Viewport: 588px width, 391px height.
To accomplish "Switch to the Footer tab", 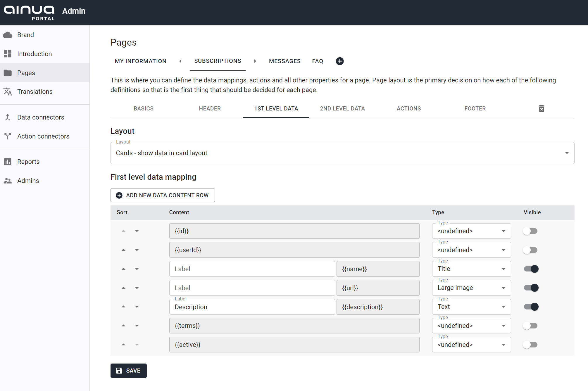I will (x=475, y=108).
